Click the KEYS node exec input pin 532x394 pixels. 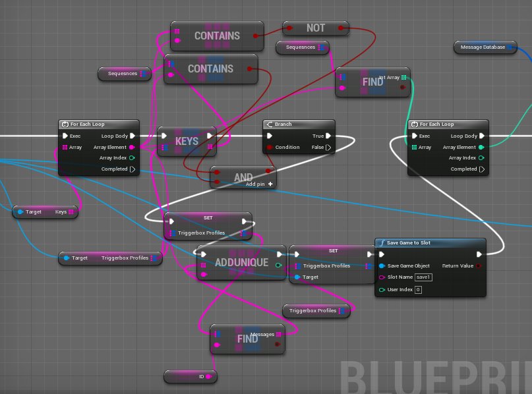[x=164, y=136]
